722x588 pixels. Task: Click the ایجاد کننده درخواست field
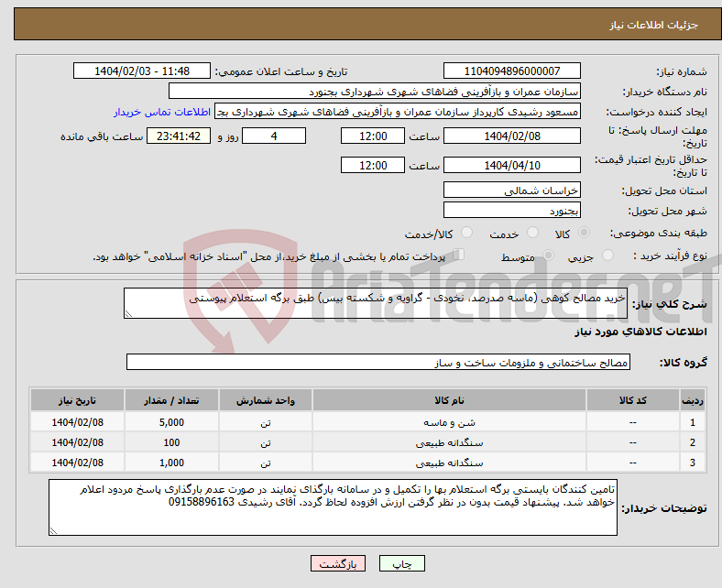click(398, 112)
